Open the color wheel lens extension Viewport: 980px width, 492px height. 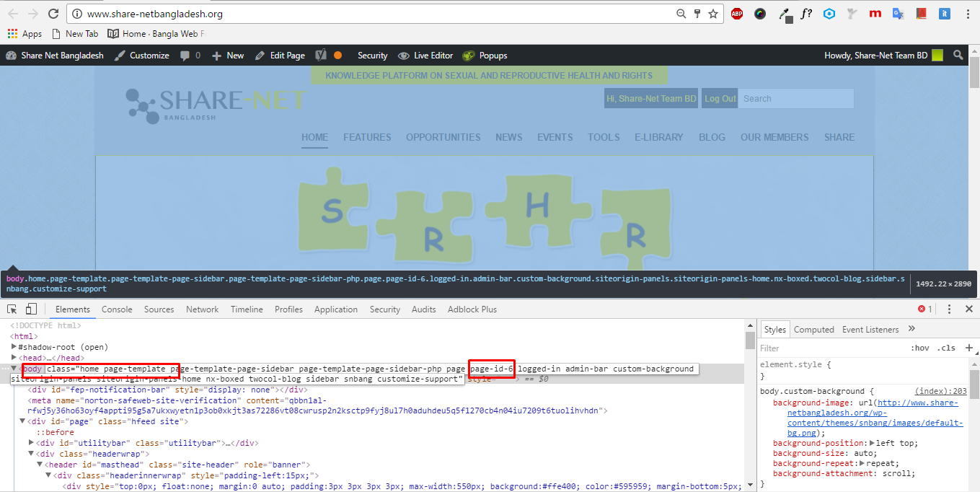(x=760, y=14)
